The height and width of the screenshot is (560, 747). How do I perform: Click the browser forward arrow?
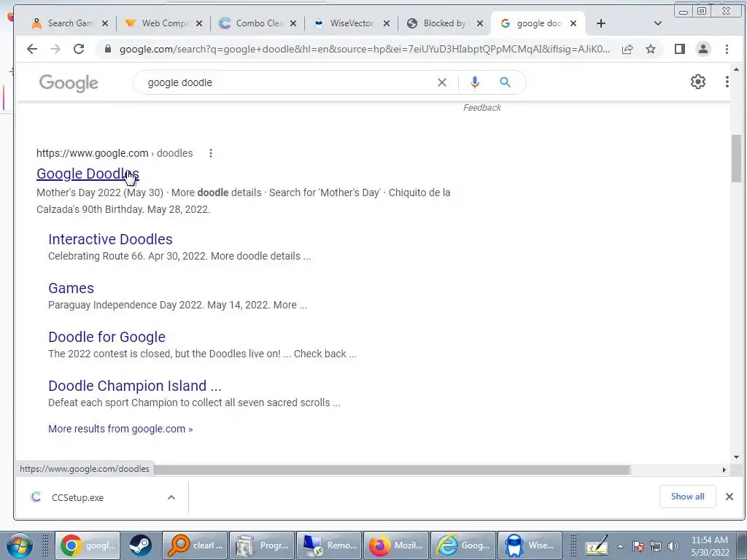[55, 49]
